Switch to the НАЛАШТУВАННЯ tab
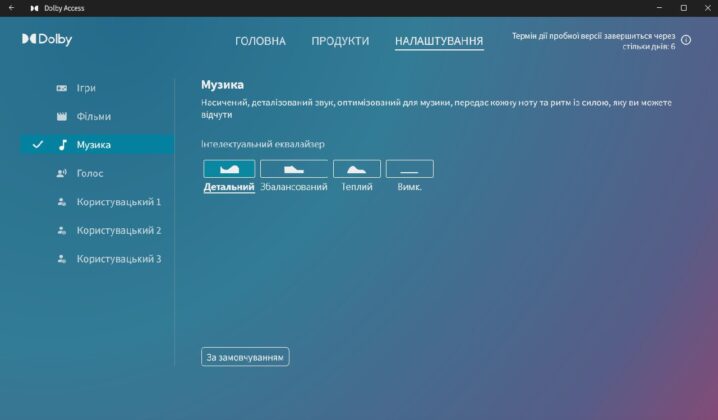Screen dimensions: 718x420 coord(439,41)
